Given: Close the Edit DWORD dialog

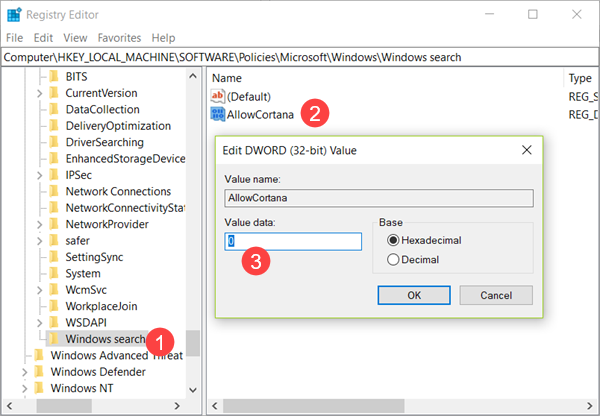Looking at the screenshot, I should tap(527, 150).
